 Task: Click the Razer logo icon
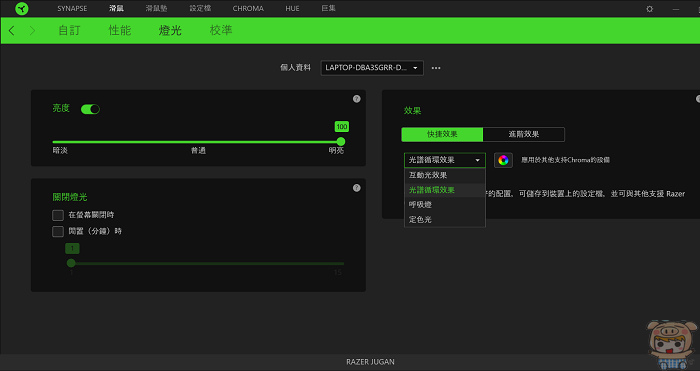[x=21, y=8]
